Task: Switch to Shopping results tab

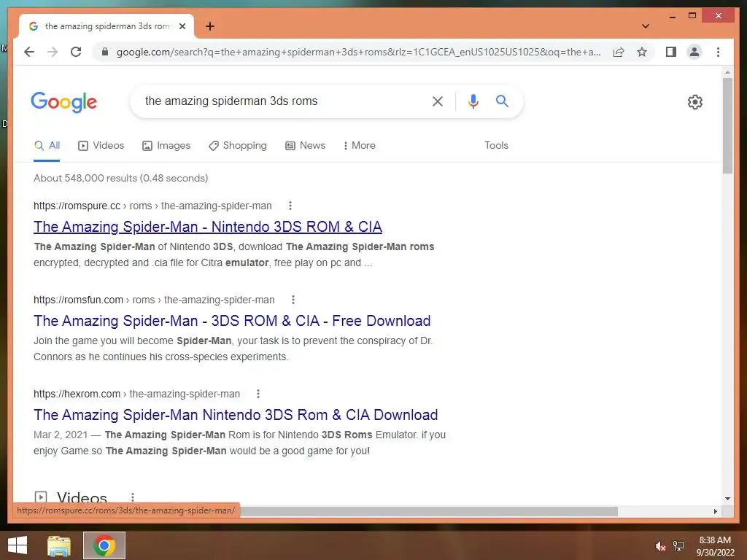Action: pos(238,146)
